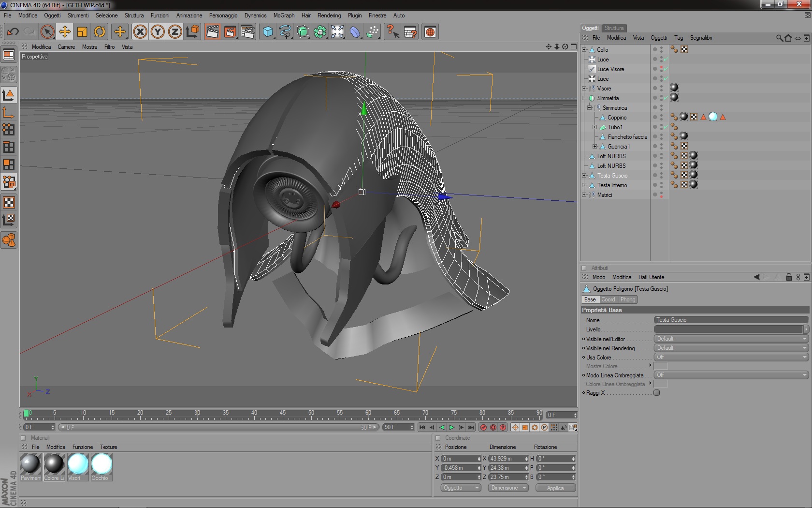Screen dimensions: 812x508
Task: Click the Undo arrow icon
Action: [13, 32]
